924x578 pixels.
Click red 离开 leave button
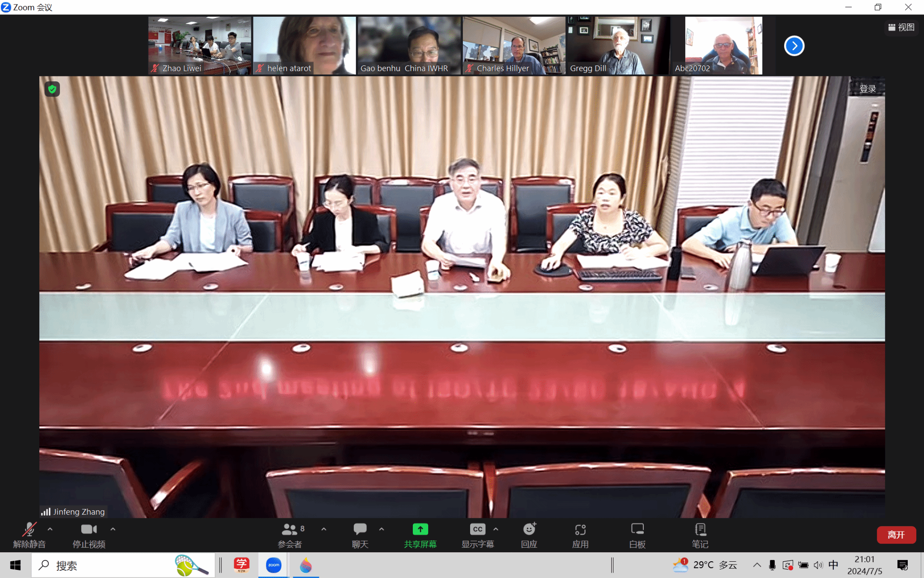896,535
